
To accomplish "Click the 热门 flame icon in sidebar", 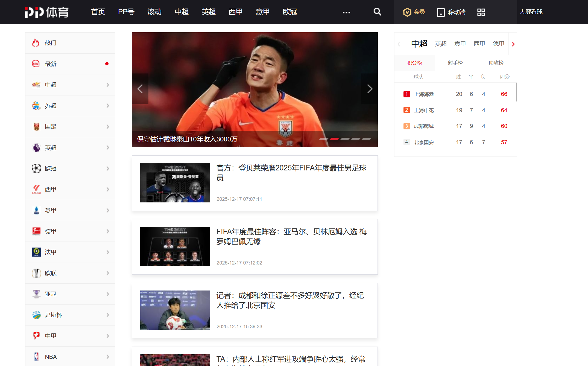I will coord(36,43).
